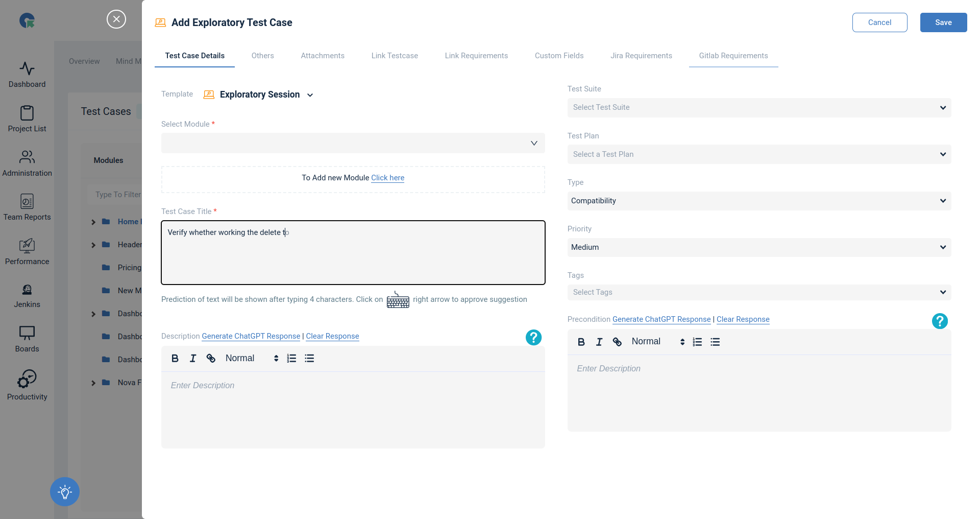Switch to the Attachments tab

(323, 56)
